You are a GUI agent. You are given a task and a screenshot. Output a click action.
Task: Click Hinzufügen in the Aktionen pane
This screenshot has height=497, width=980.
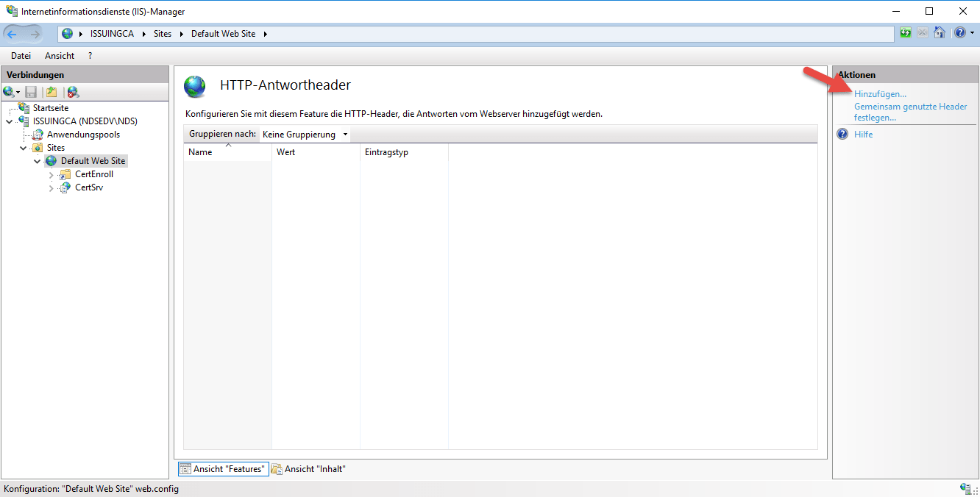click(x=880, y=93)
